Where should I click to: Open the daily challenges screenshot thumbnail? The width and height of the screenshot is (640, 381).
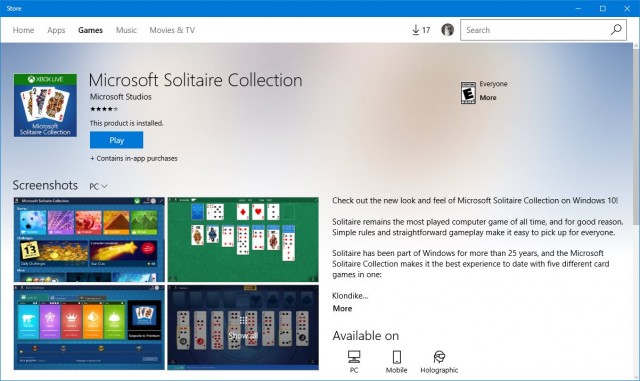point(89,328)
